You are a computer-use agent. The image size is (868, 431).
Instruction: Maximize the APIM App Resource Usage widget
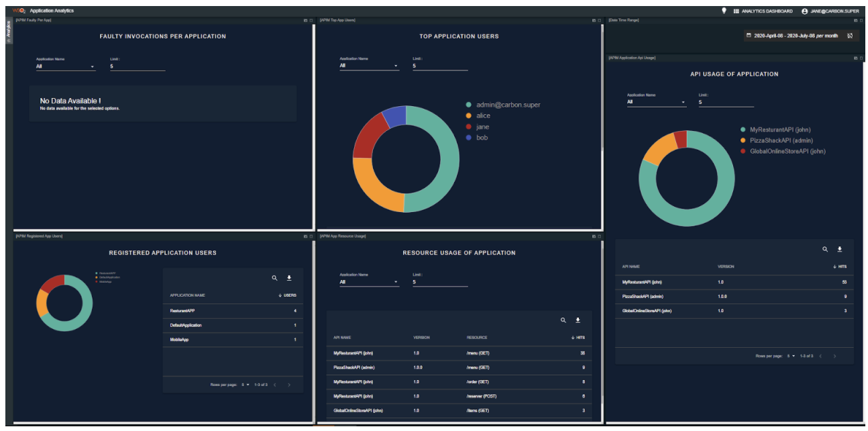599,236
